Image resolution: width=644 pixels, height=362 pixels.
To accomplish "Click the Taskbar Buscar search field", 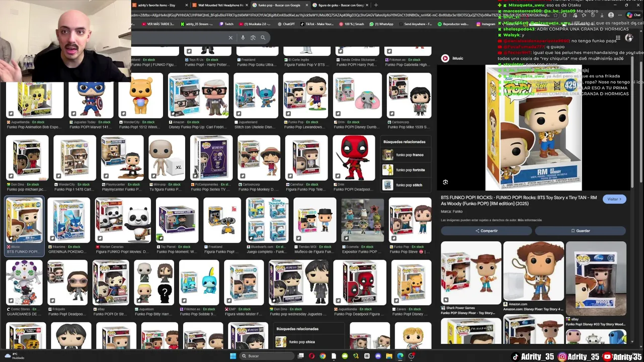I will coord(266,356).
